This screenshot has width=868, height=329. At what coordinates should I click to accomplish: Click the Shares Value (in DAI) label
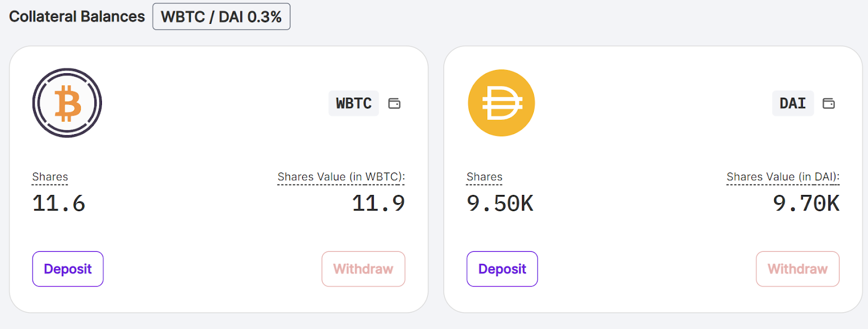[783, 177]
